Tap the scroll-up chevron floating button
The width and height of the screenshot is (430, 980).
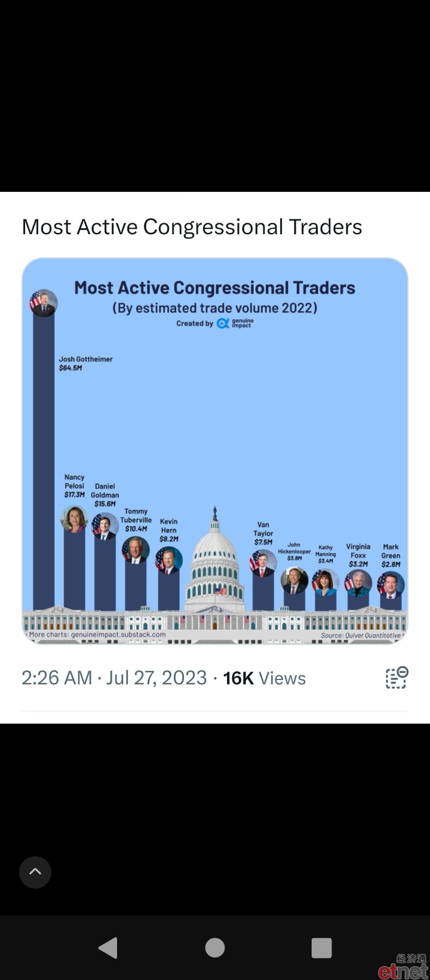point(35,872)
